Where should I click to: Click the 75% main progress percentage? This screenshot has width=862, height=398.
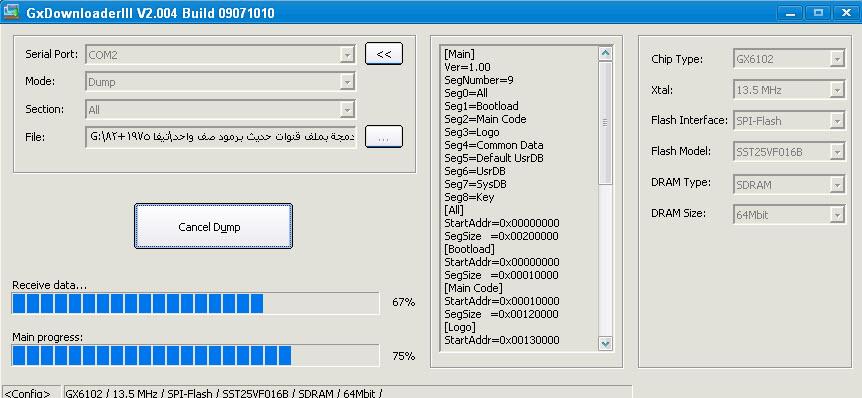coord(404,356)
